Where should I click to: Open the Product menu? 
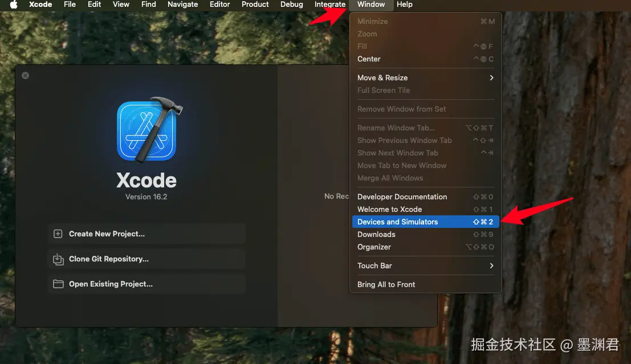tap(255, 5)
